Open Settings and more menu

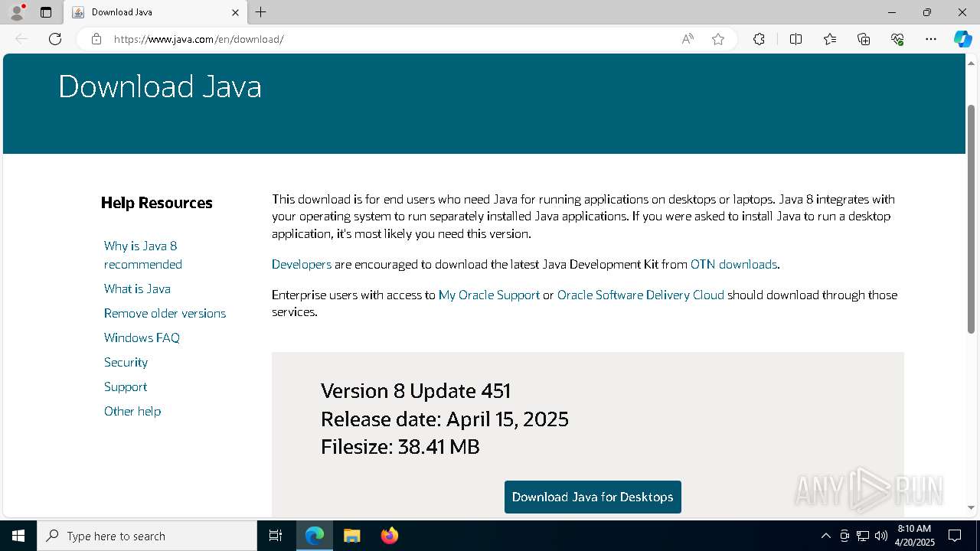pos(931,39)
